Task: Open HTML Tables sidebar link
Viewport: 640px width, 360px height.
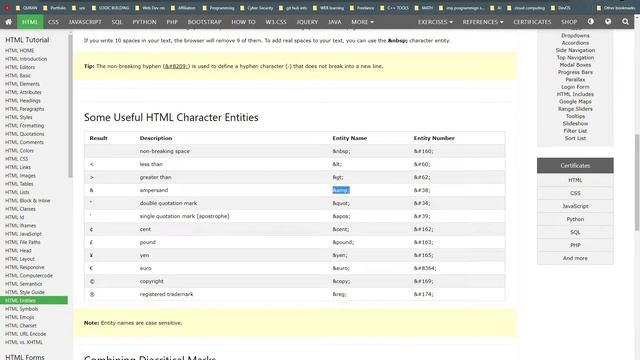Action: click(x=19, y=184)
